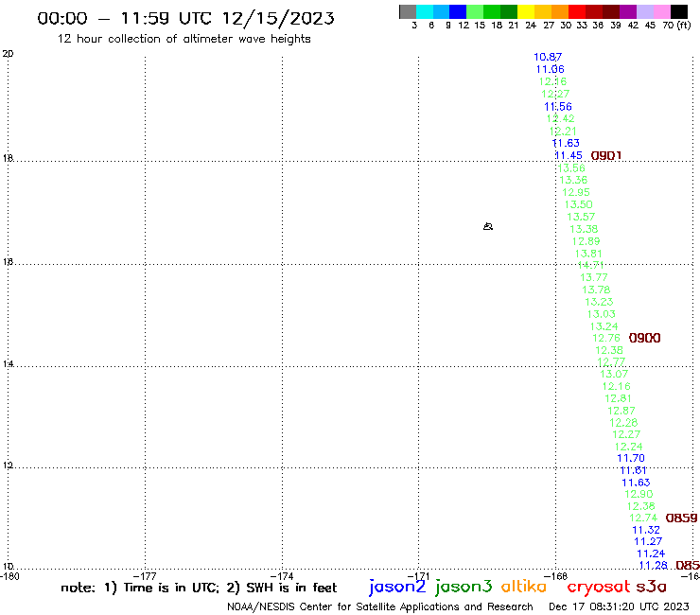The height and width of the screenshot is (615, 700).
Task: Select the 12.28 wave height reading
Action: (623, 423)
